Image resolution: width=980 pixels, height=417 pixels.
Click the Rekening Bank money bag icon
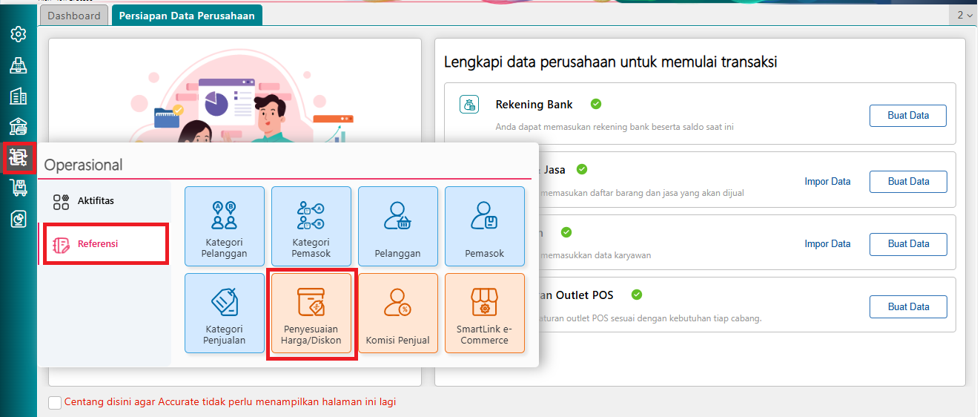tap(469, 105)
